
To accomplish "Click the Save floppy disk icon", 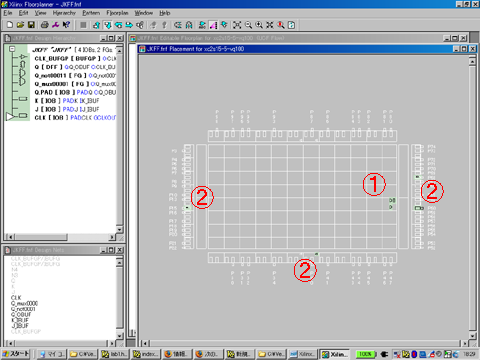I will click(x=31, y=25).
